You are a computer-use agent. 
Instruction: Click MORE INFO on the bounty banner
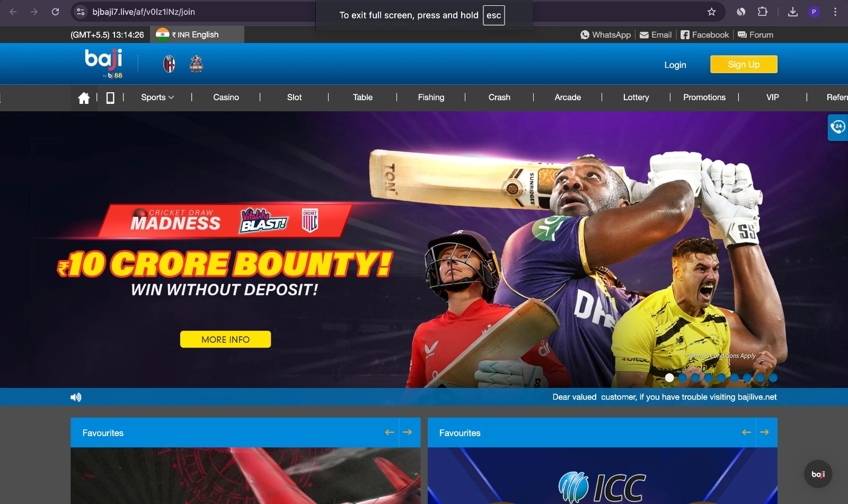click(225, 339)
